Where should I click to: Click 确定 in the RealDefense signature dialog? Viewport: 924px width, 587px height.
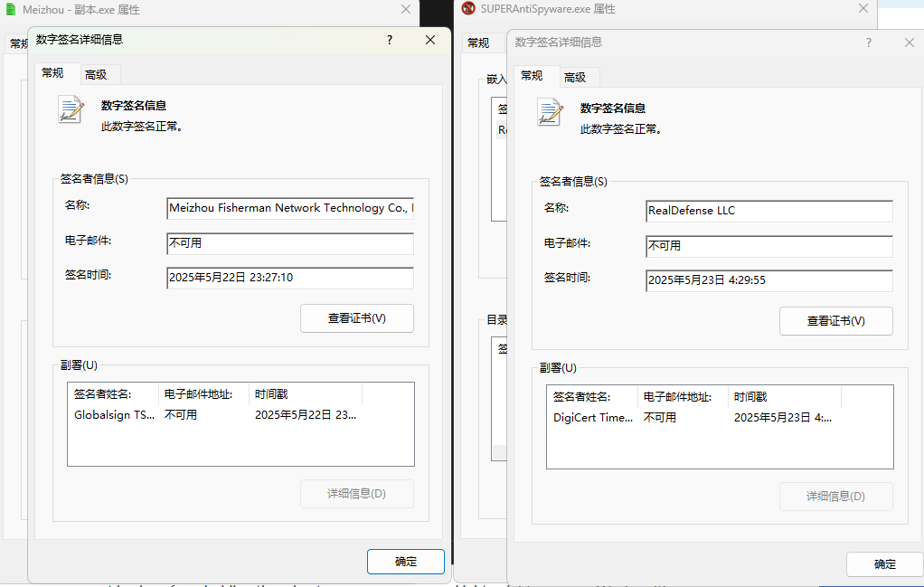coord(884,564)
